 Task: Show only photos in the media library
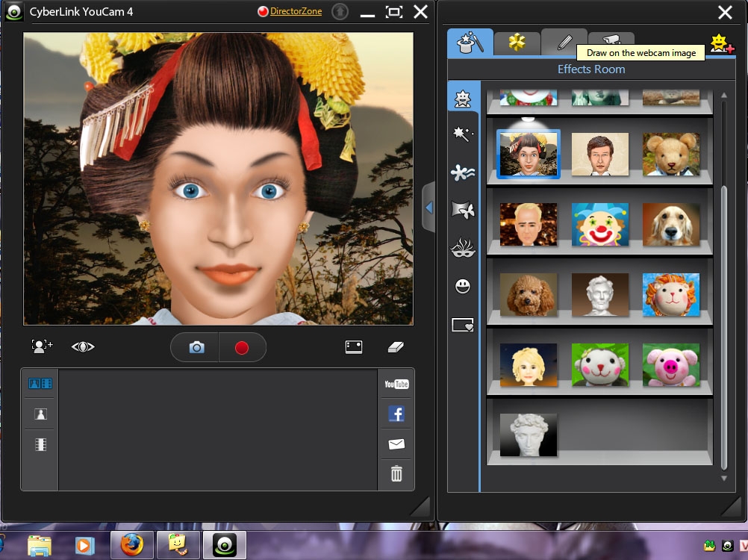[x=40, y=414]
